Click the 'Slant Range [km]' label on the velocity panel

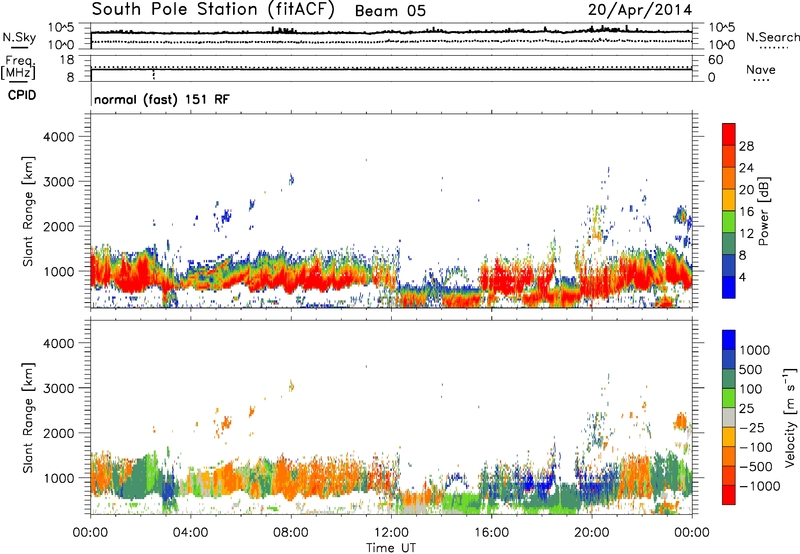coord(28,418)
